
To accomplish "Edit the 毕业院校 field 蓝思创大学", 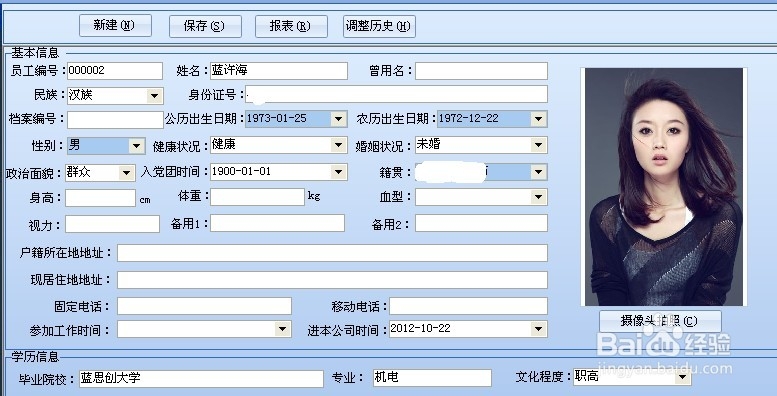I will 202,378.
